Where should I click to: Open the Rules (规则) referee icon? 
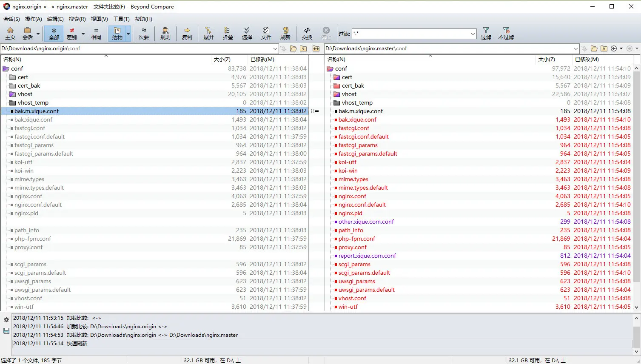pyautogui.click(x=165, y=34)
